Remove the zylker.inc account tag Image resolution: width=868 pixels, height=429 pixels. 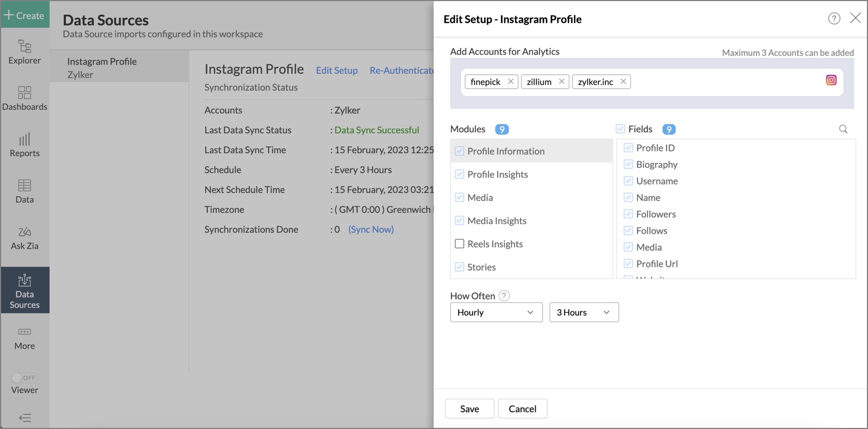[623, 81]
